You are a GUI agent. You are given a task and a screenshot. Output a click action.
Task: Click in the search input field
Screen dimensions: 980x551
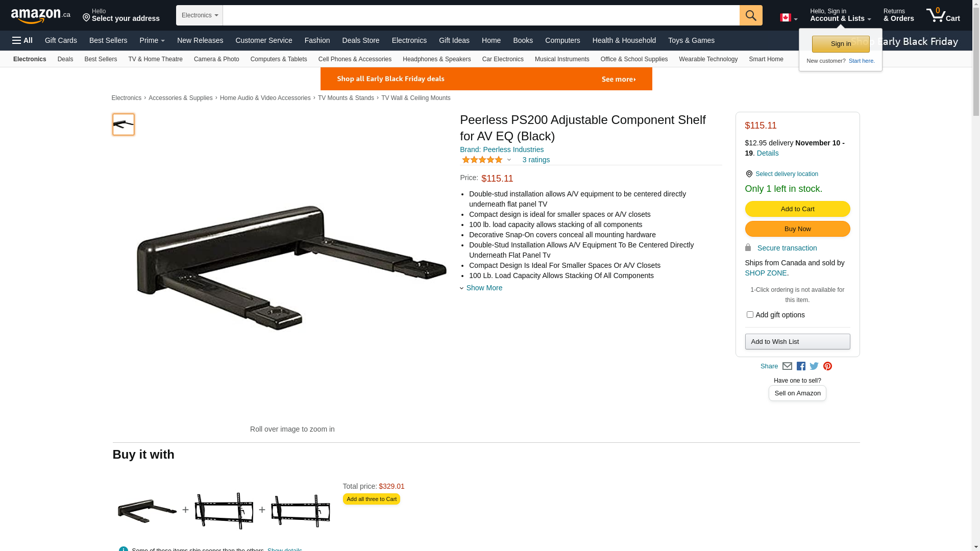[481, 15]
